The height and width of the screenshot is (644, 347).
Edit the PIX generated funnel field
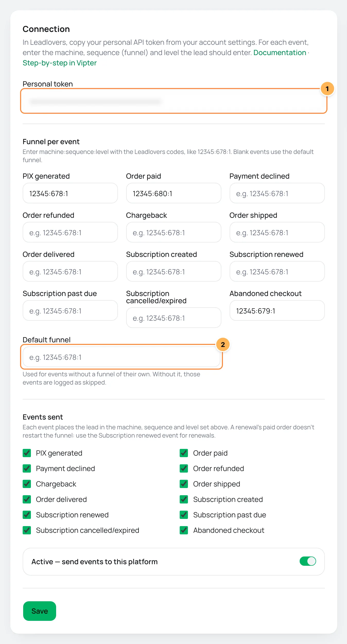pos(70,193)
